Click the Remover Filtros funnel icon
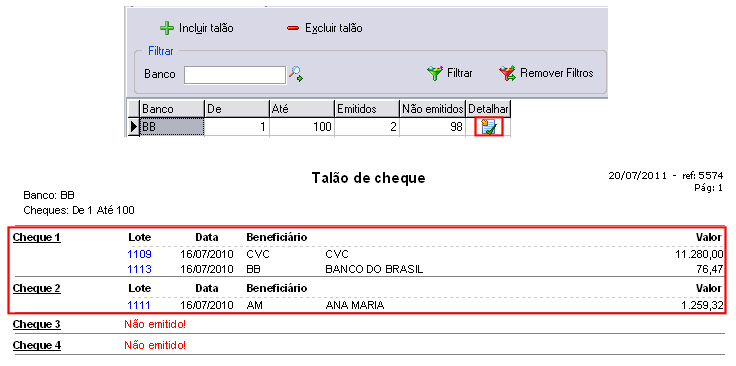 click(507, 74)
